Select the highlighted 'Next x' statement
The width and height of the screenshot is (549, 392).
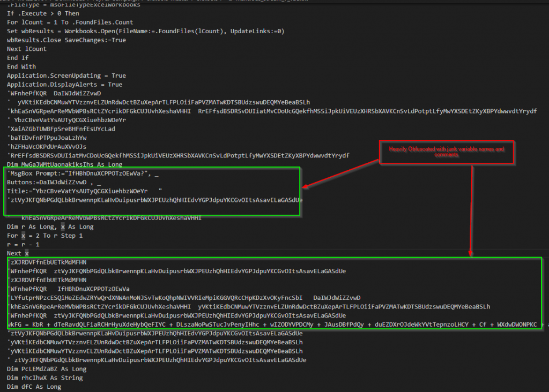[17, 253]
